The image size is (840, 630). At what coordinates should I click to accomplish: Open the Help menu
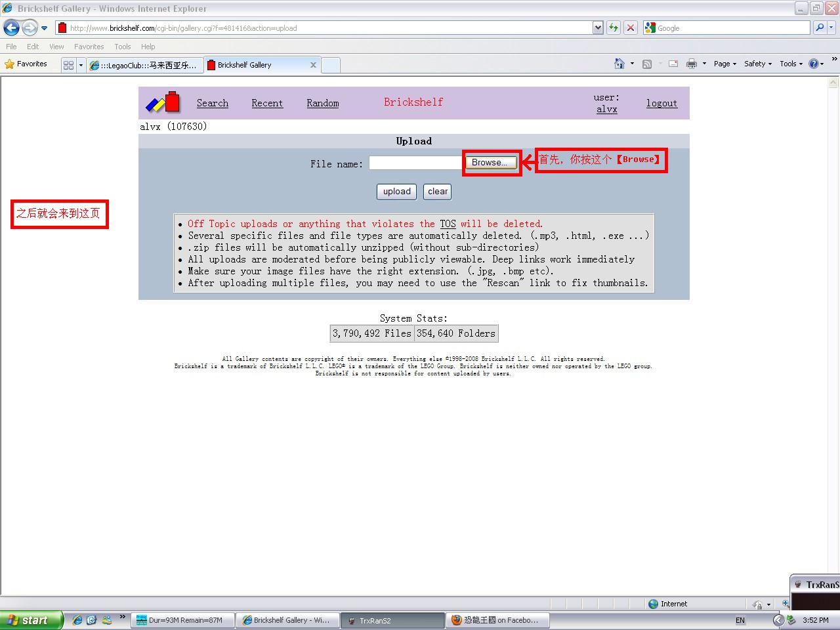pos(148,47)
